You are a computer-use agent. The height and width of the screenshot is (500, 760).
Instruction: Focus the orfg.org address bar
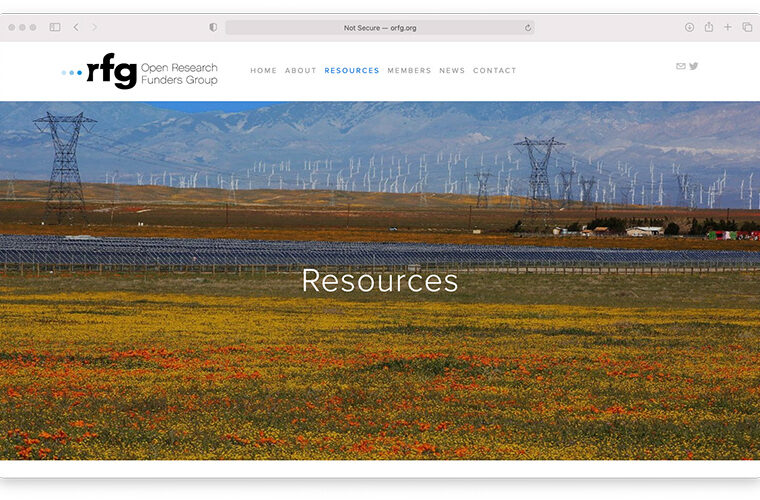[380, 28]
